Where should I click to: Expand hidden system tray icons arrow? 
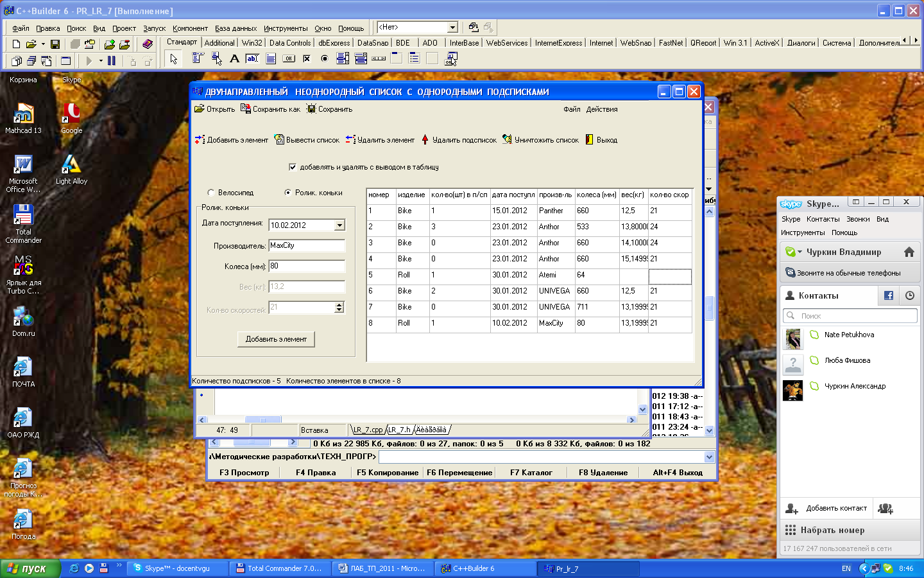864,568
